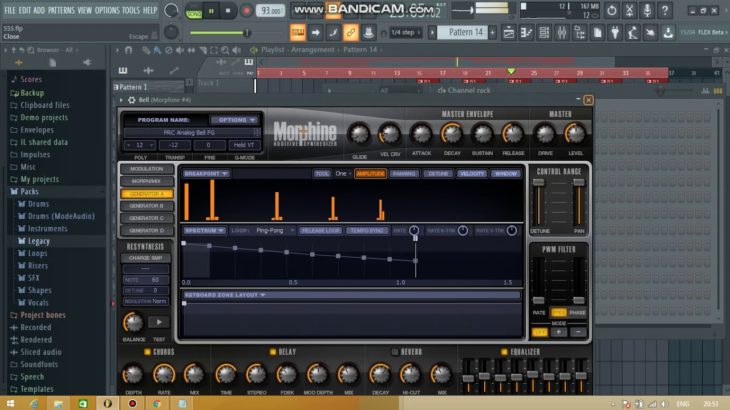
Task: Open the 1/4 step snap dropdown
Action: click(406, 33)
